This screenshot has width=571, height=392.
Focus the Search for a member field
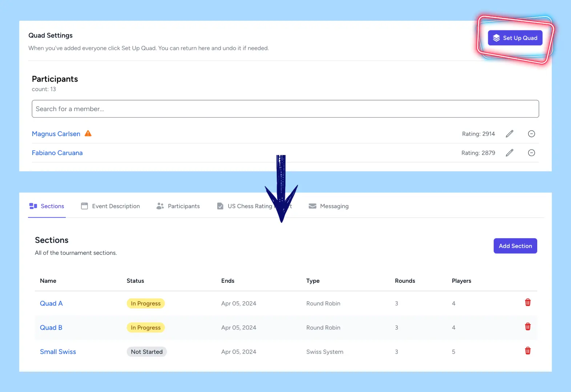285,109
